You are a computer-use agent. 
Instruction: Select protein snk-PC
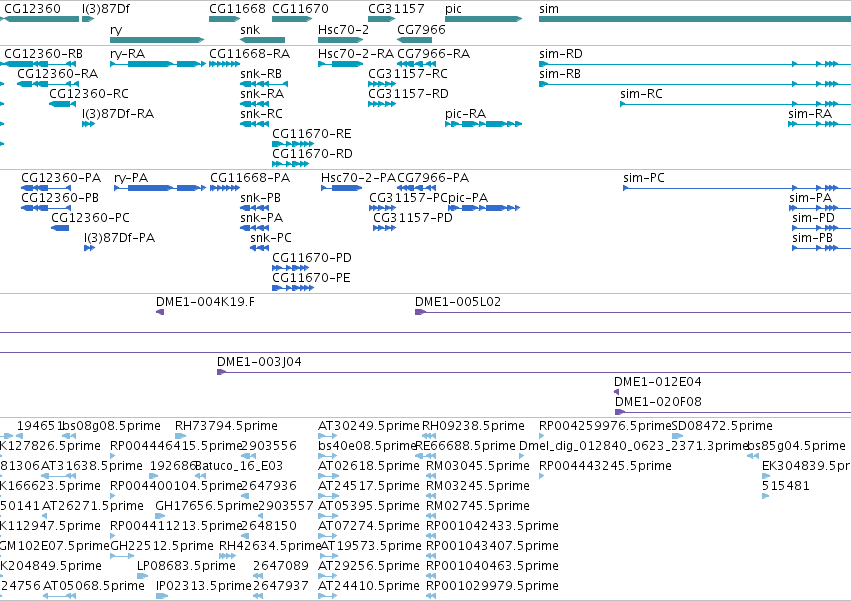pyautogui.click(x=270, y=238)
